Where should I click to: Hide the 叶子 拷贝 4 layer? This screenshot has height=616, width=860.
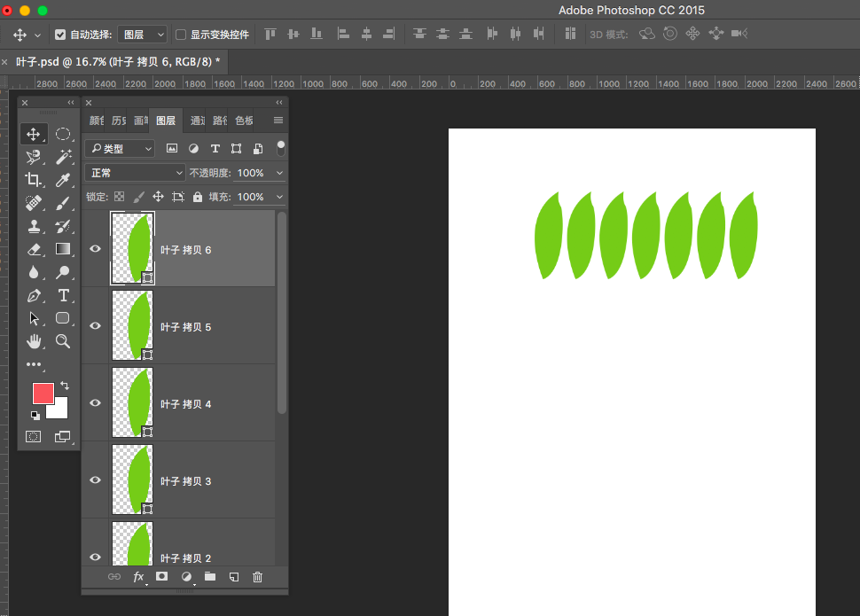tap(96, 403)
